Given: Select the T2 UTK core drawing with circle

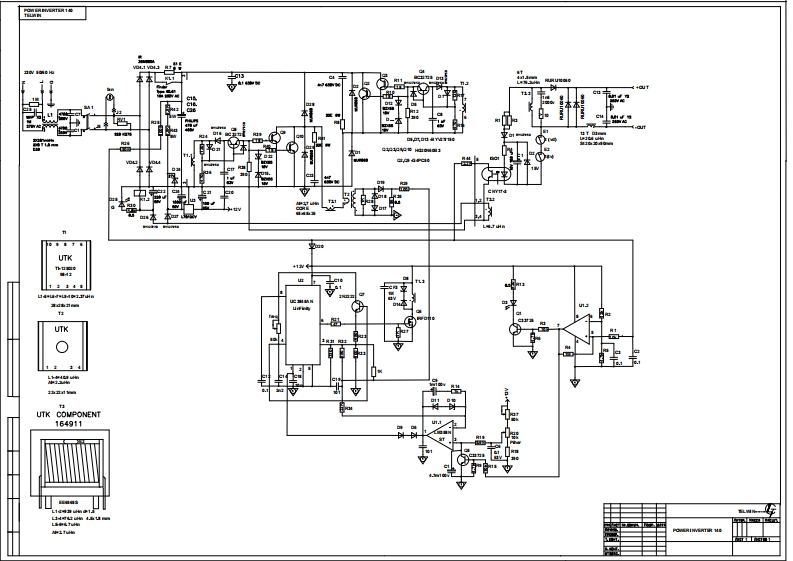Looking at the screenshot, I should 61,346.
